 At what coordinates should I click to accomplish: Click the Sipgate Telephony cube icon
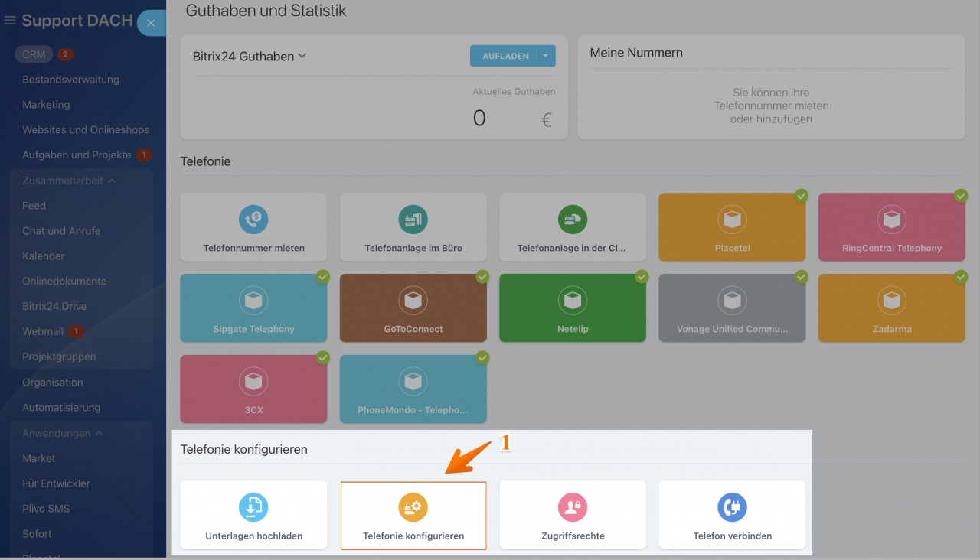(x=253, y=301)
